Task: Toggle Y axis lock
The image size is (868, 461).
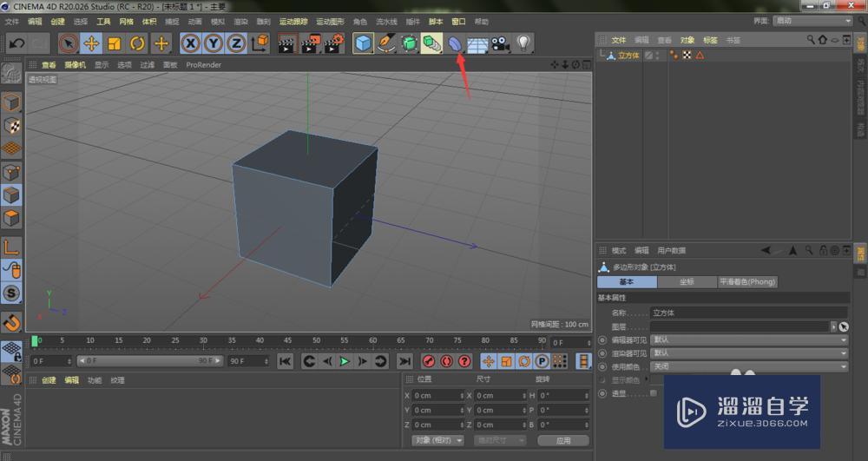Action: tap(213, 43)
